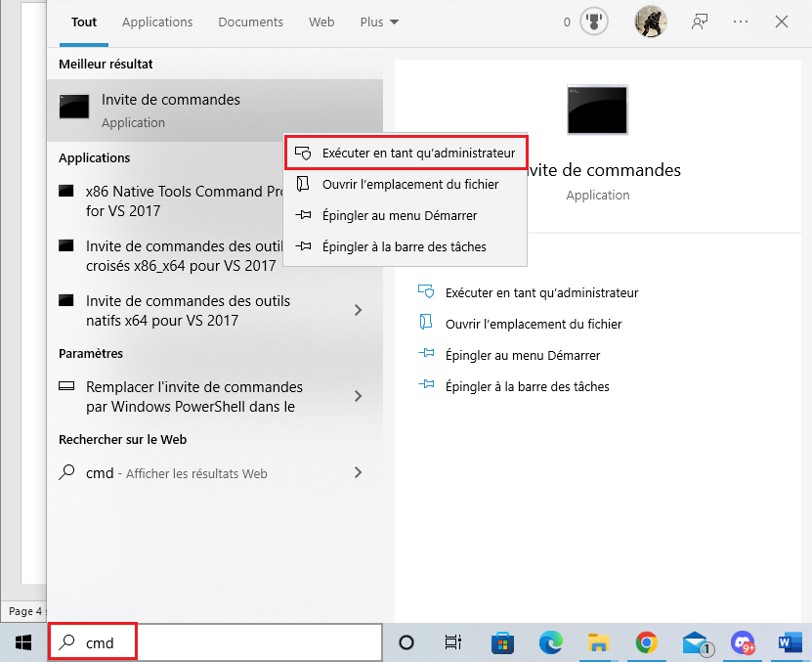Select the Invite de commandes best result
The width and height of the screenshot is (812, 662).
tap(215, 110)
